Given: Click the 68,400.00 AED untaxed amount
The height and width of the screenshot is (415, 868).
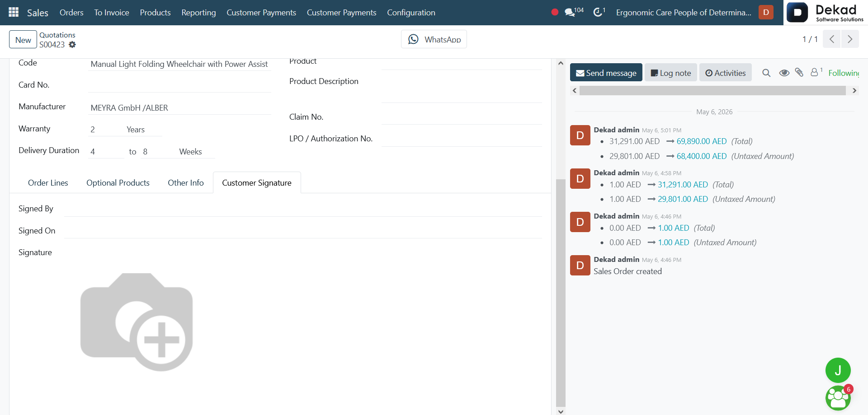Looking at the screenshot, I should 702,156.
